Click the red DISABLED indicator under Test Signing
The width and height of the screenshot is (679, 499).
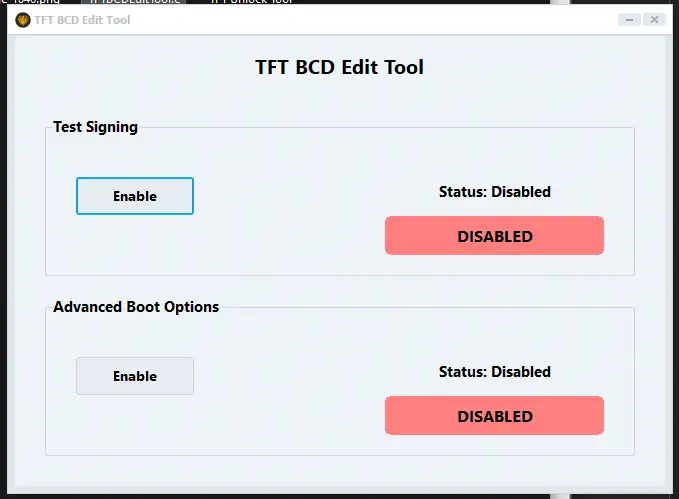[494, 236]
